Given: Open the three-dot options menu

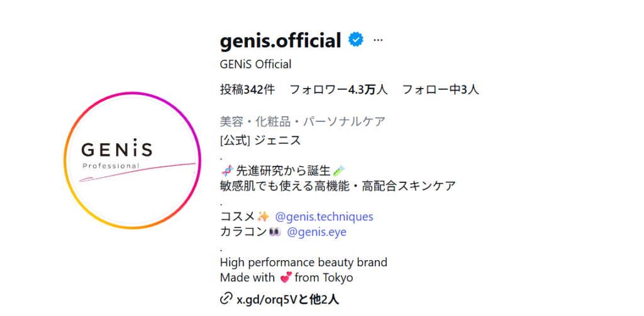Looking at the screenshot, I should coord(378,40).
